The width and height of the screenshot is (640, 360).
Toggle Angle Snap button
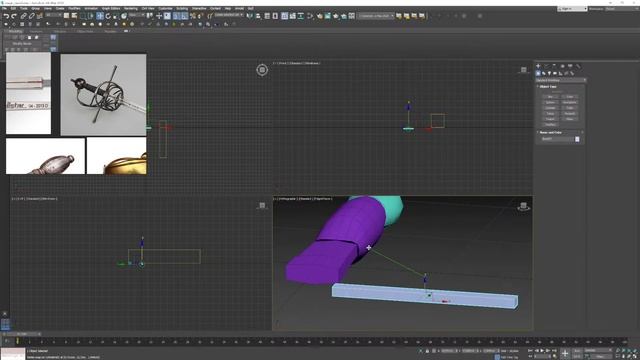pos(184,16)
